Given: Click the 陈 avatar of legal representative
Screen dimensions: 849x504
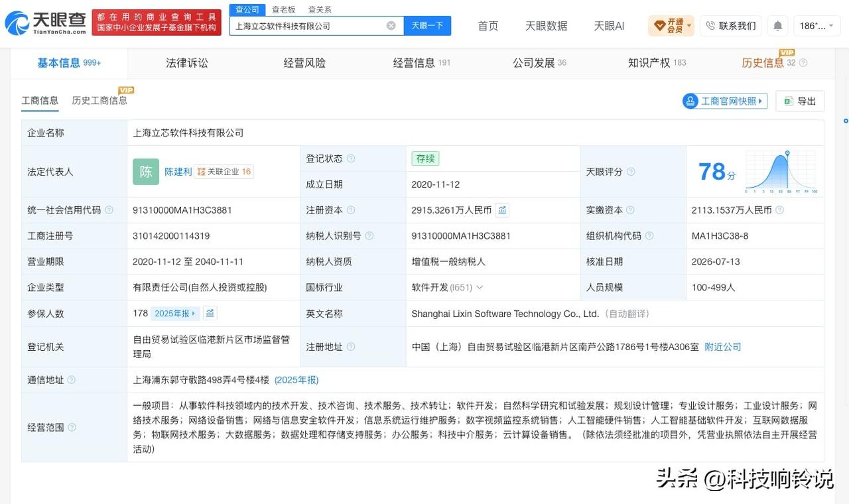Looking at the screenshot, I should point(146,172).
